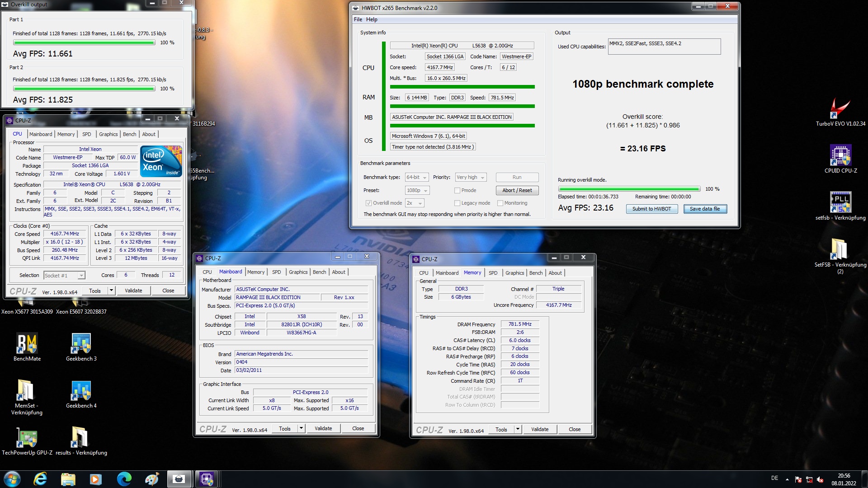Open About tab in CPU window

click(149, 134)
